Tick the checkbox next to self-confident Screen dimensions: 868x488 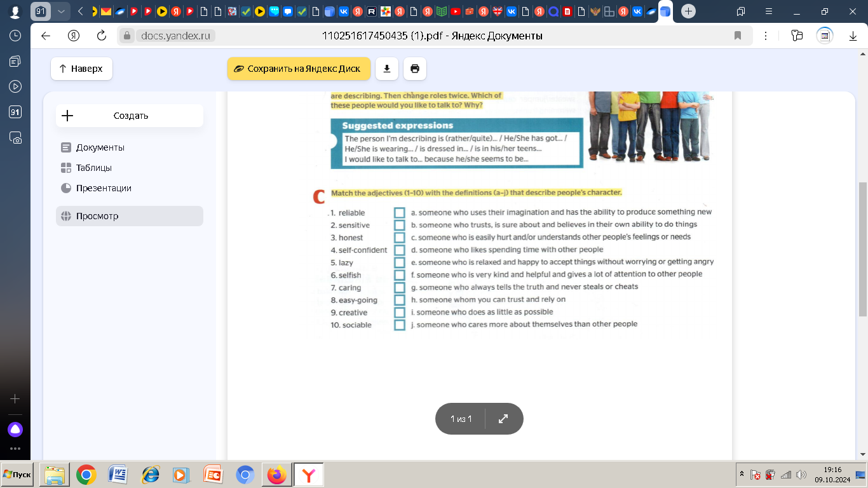coord(400,250)
